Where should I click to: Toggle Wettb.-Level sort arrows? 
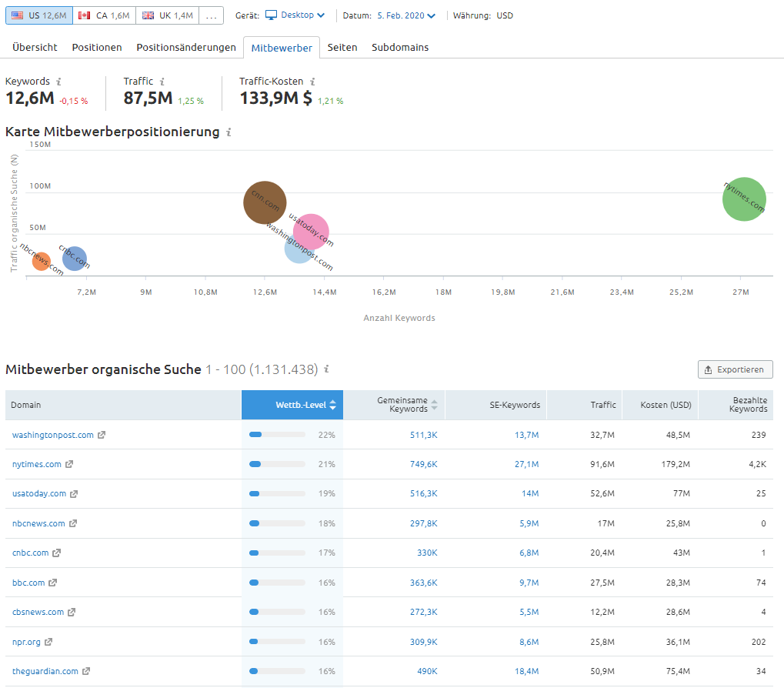333,405
